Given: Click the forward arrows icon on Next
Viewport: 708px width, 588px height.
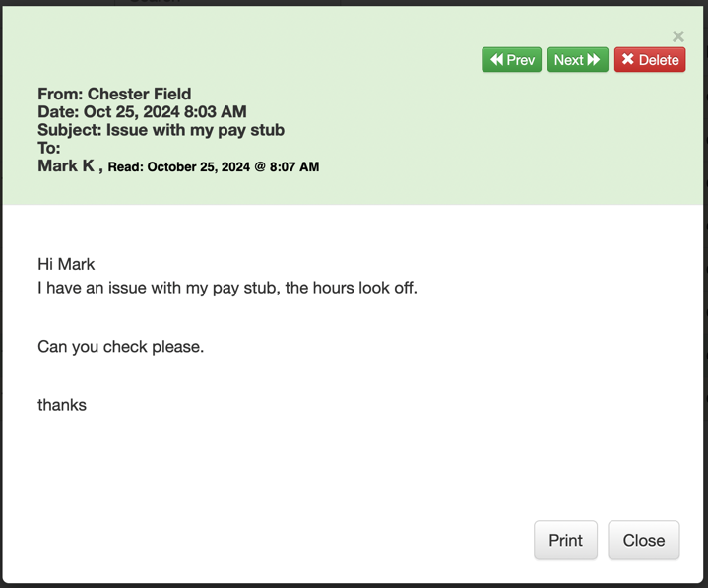Looking at the screenshot, I should (594, 60).
